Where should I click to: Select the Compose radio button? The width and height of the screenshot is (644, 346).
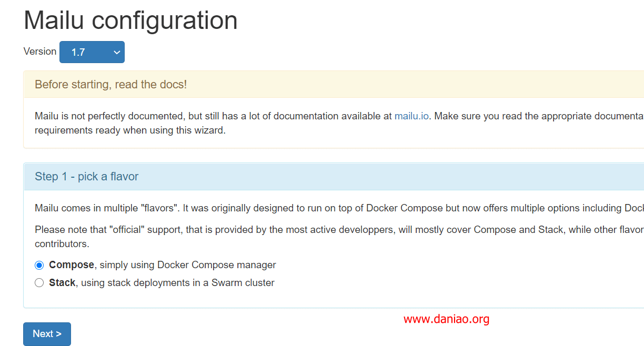(39, 265)
